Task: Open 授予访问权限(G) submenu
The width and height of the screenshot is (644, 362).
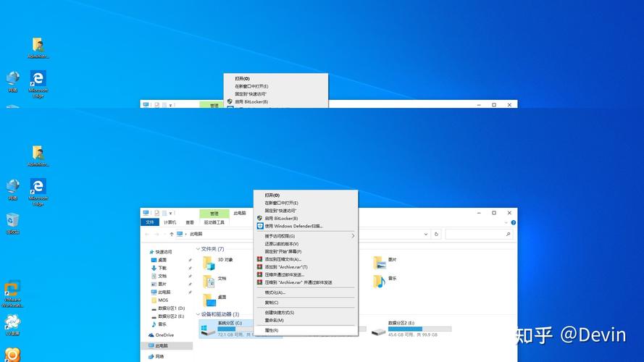Action: point(306,236)
